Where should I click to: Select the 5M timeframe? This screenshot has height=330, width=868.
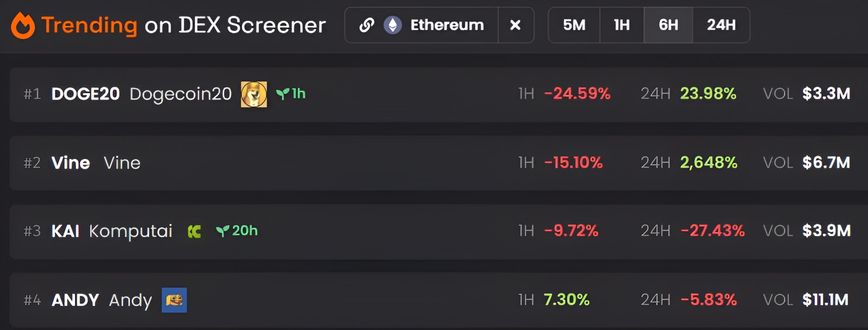tap(574, 25)
